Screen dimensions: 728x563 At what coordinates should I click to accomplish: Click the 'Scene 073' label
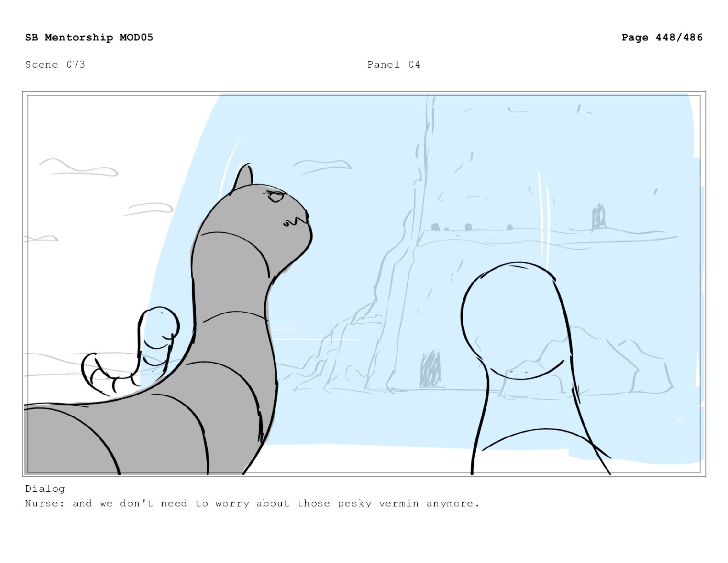(55, 64)
